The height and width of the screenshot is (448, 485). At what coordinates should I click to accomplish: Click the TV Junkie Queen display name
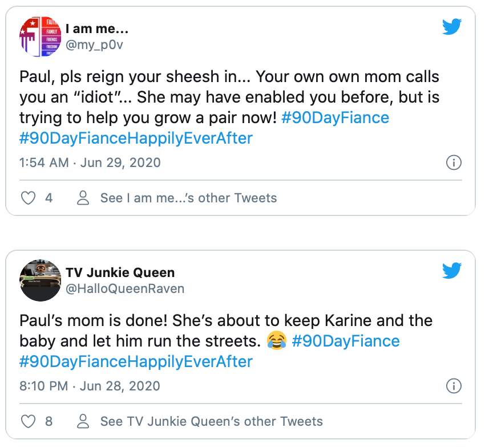(x=120, y=272)
